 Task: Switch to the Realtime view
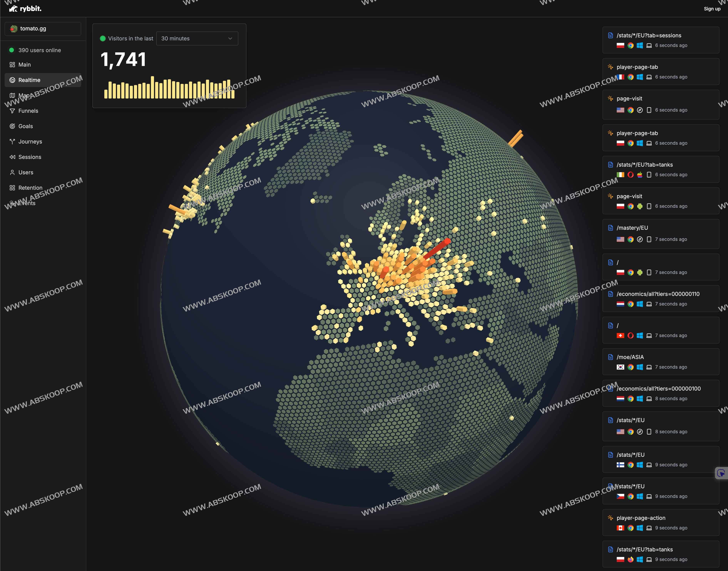29,80
